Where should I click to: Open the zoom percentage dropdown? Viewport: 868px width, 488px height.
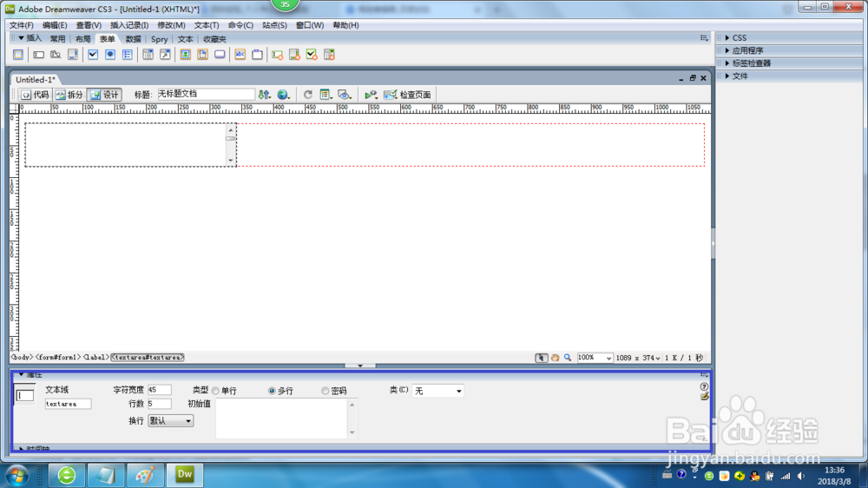click(x=595, y=358)
